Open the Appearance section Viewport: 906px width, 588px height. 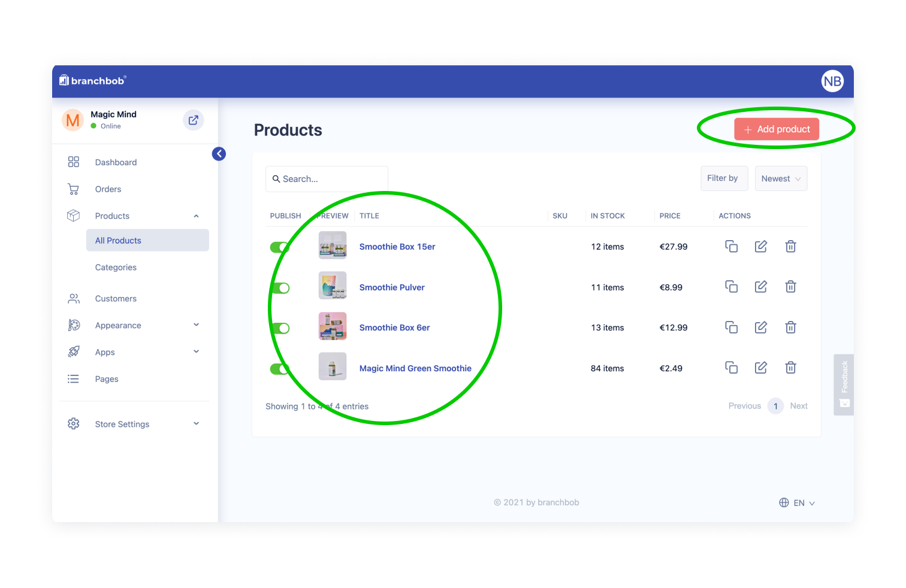(117, 325)
